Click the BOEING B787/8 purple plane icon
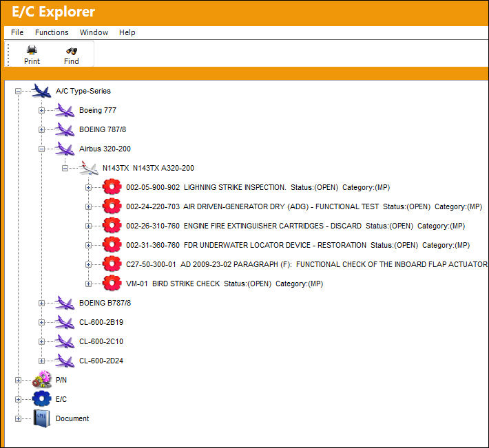 click(65, 303)
